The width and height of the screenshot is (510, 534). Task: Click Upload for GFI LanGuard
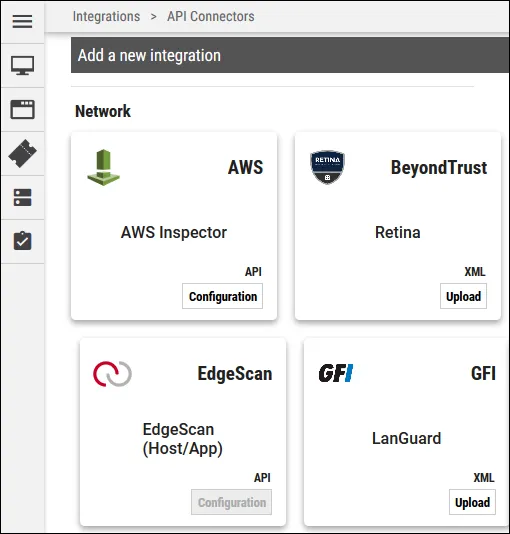473,502
